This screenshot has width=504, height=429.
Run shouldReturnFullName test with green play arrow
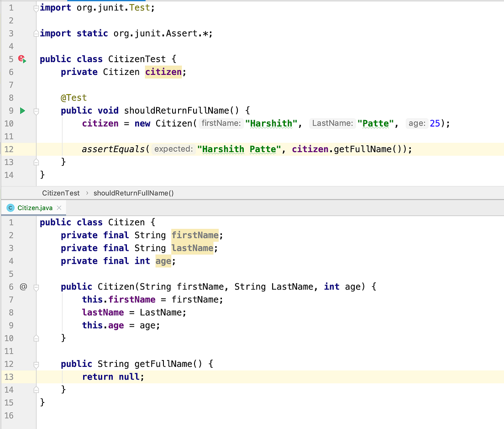[21, 111]
